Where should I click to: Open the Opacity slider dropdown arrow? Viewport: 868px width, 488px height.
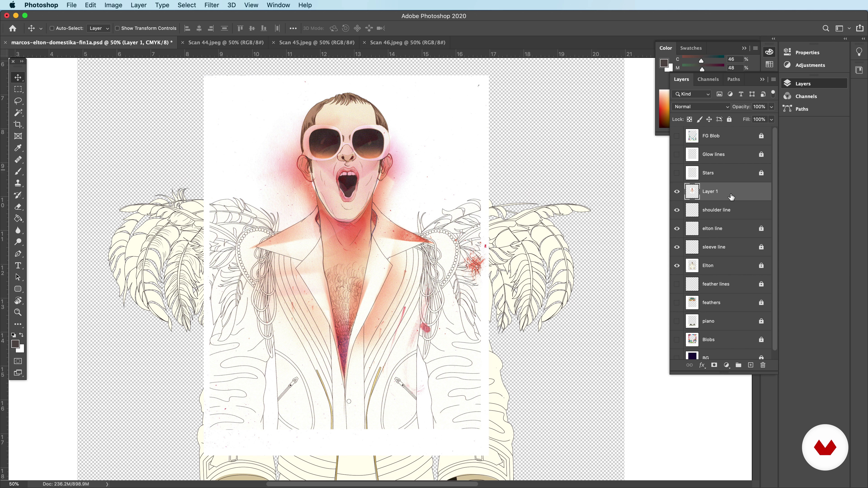coord(771,107)
